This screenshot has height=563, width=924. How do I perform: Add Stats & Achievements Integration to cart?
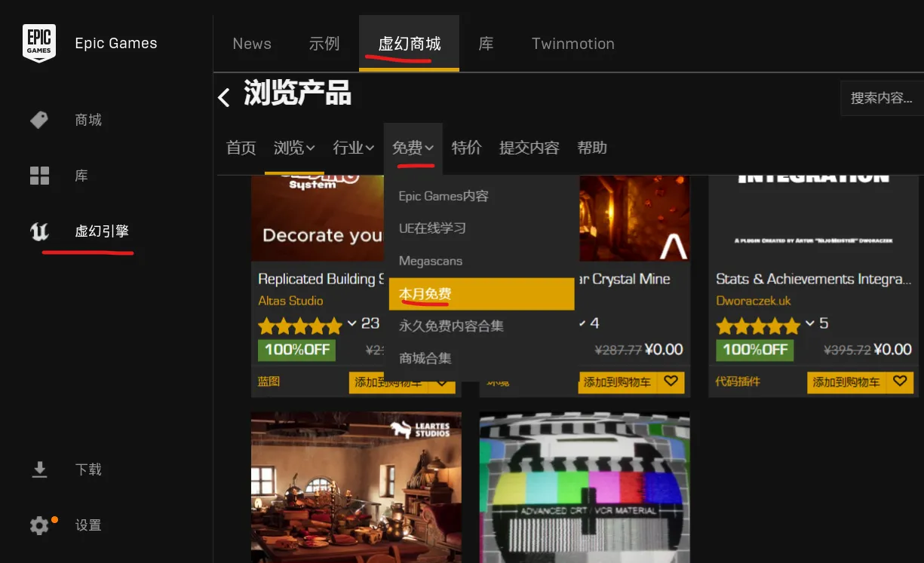(x=846, y=382)
